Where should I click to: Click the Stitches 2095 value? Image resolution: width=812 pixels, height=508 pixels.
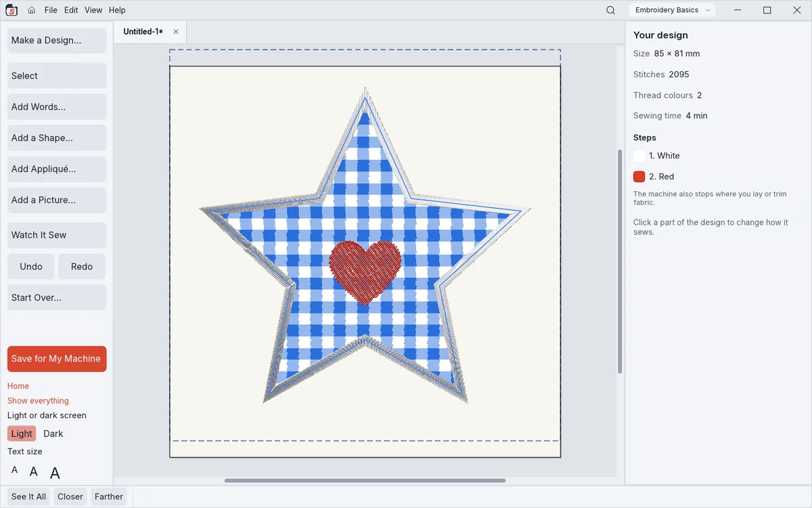click(679, 75)
